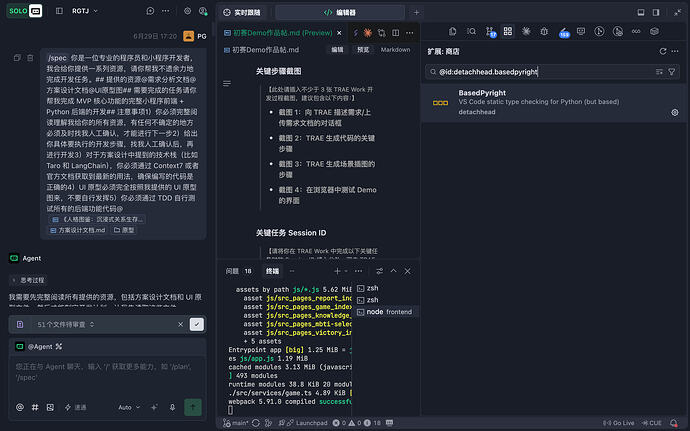
Task: Expand the RGTJ project dropdown
Action: point(85,11)
